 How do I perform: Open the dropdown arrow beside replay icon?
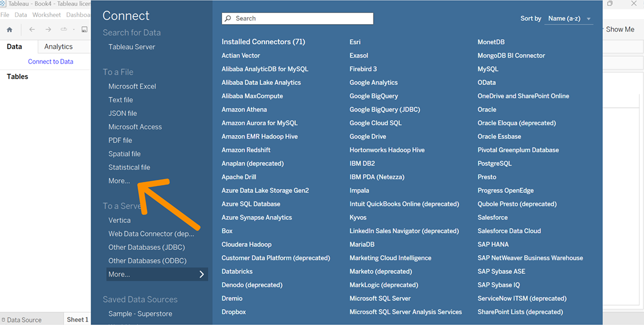(x=72, y=29)
